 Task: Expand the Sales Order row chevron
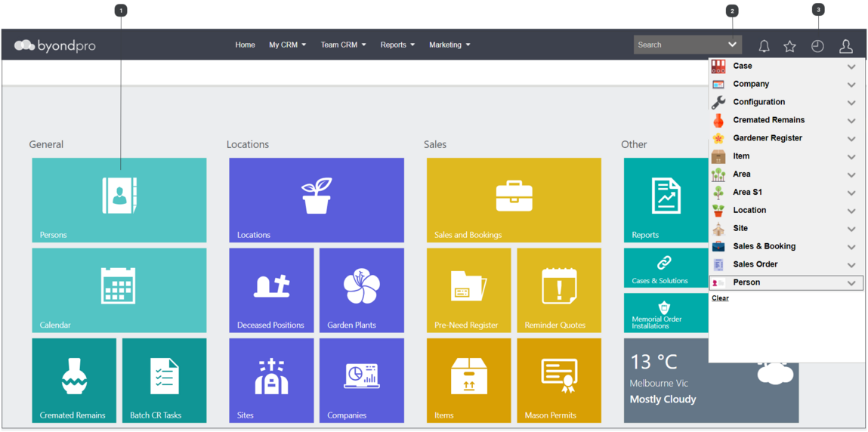point(851,266)
